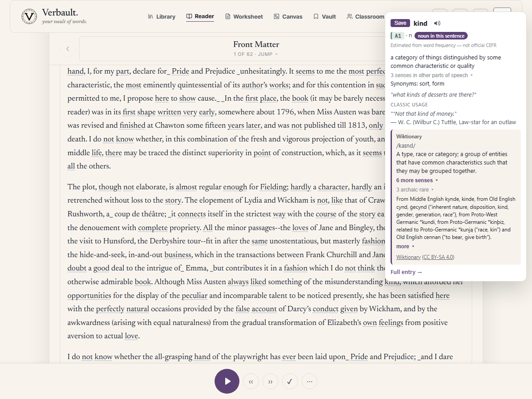Open the 'Full entry →' link
Screen dimensions: 532x399
coord(407,272)
